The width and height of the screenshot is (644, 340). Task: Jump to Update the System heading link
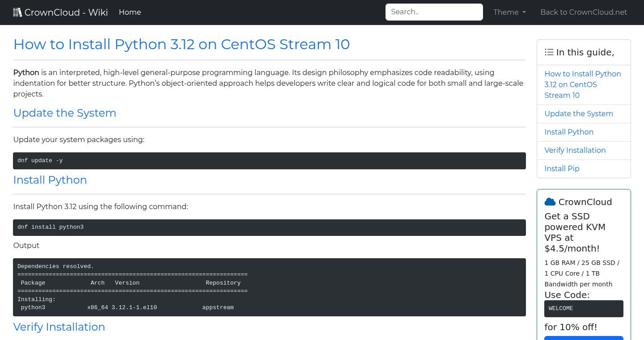pos(65,113)
